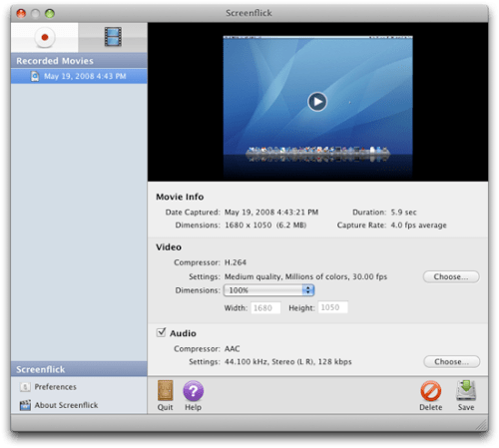Viewport: 499px width, 448px height.
Task: Open the Dimensions 100% dropdown
Action: click(x=268, y=290)
